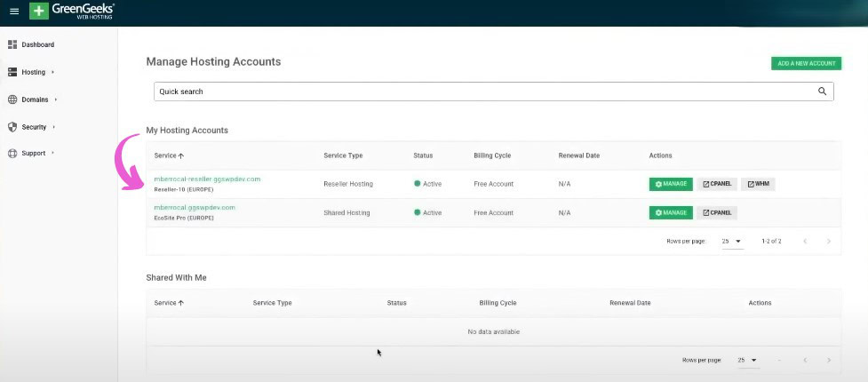868x382 pixels.
Task: Click the Reseller Hosting service type cell
Action: (x=348, y=184)
